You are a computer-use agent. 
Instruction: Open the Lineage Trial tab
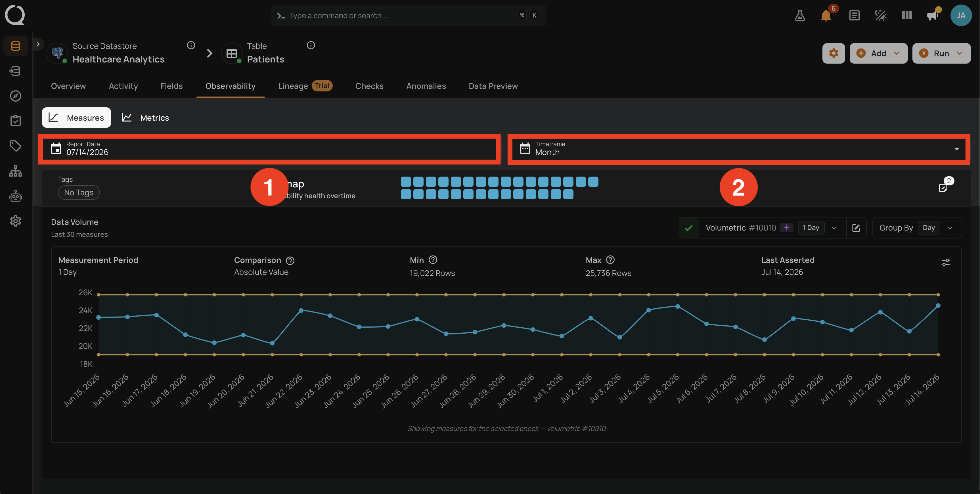(x=305, y=86)
